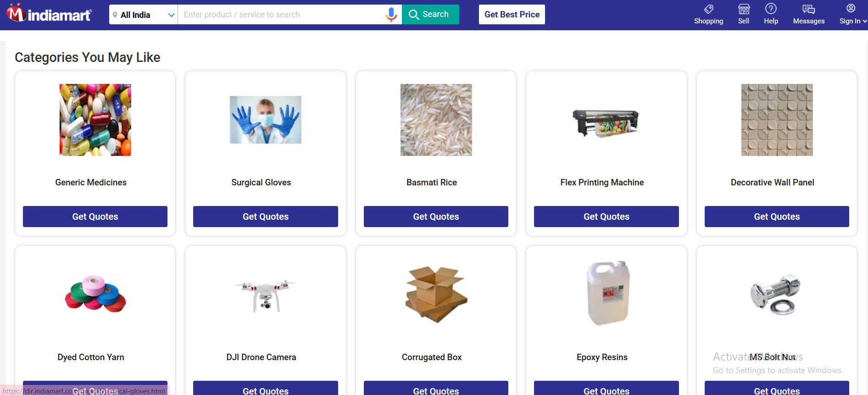Screen dimensions: 868x395
Task: Expand the Sign In dropdown arrow
Action: [x=864, y=21]
